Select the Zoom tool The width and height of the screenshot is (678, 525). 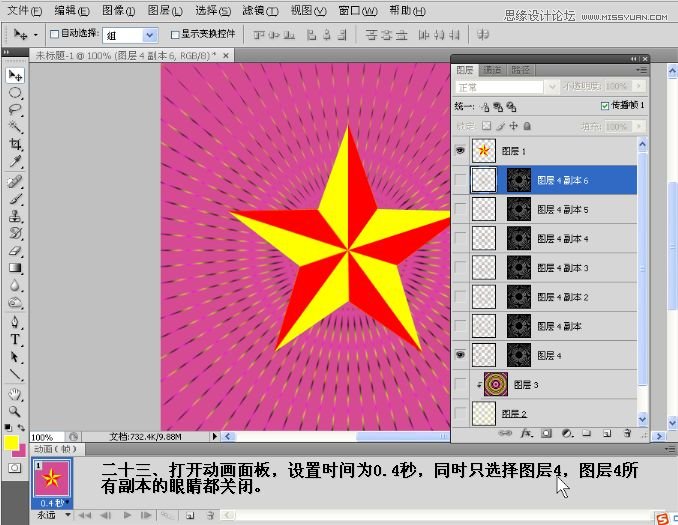point(15,411)
